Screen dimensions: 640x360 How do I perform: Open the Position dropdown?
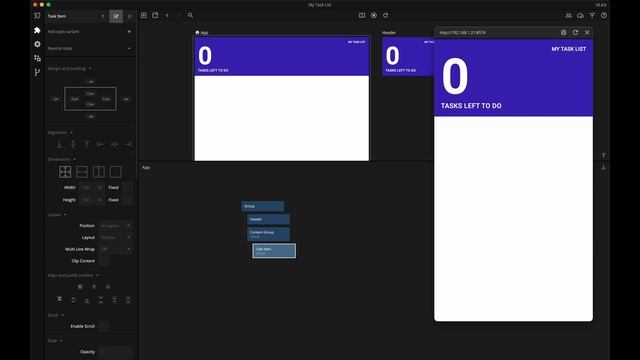tap(116, 226)
